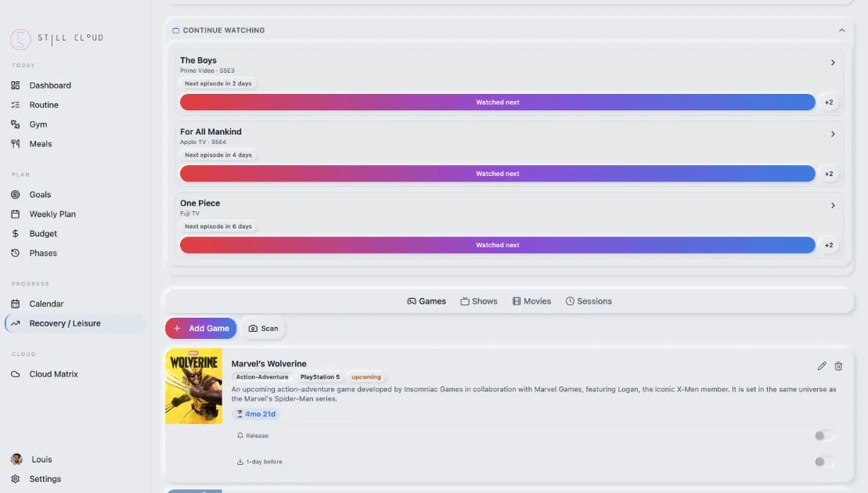Viewport: 868px width, 493px height.
Task: Click the 1-day before download icon
Action: click(240, 462)
